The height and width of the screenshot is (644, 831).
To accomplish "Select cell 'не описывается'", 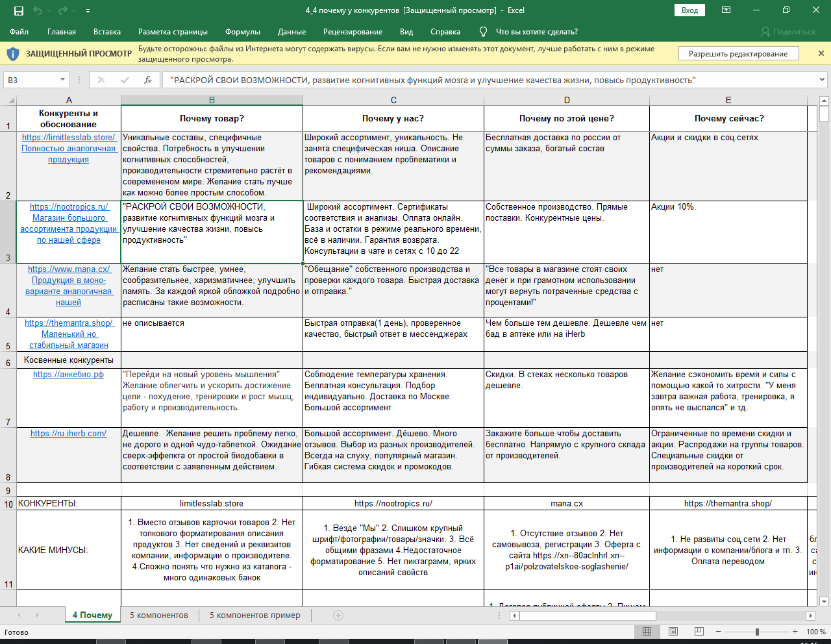I will [x=212, y=334].
